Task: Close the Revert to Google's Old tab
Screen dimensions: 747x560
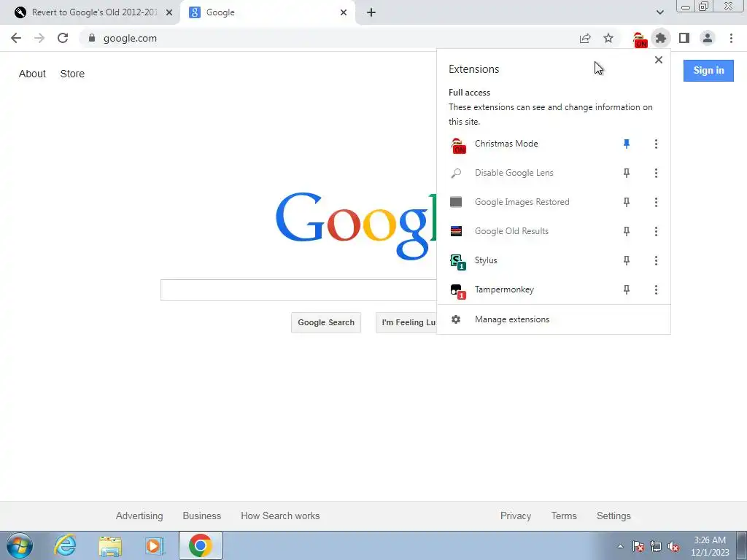Action: coord(169,12)
